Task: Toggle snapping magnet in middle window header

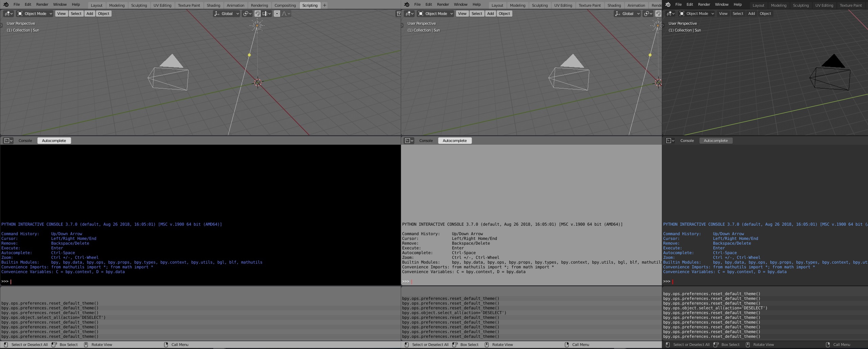Action: (658, 14)
